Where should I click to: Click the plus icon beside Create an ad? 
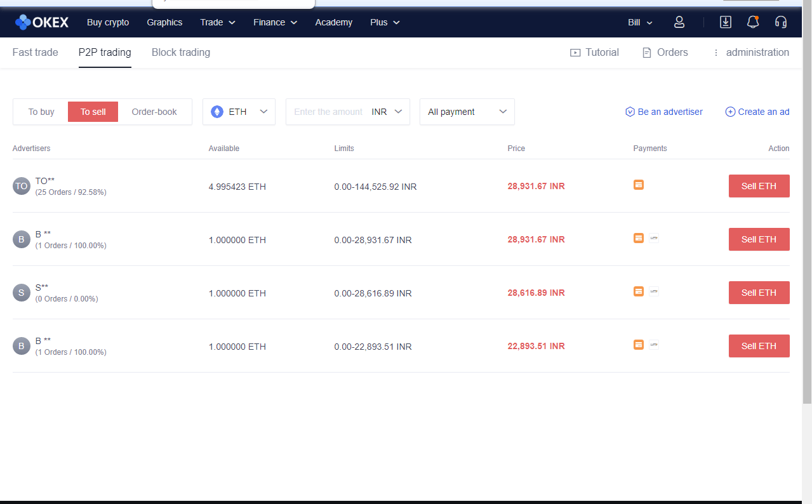pyautogui.click(x=730, y=112)
